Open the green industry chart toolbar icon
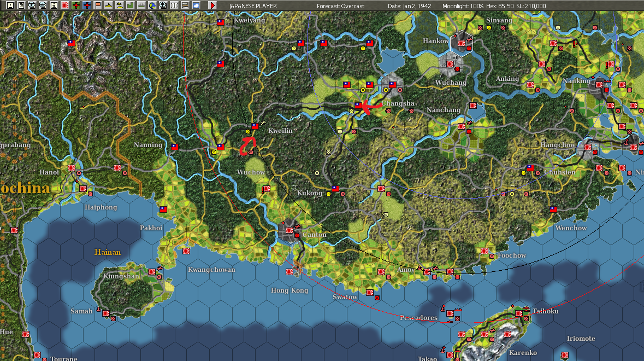Viewport: 644px width, 361px height. [x=130, y=5]
